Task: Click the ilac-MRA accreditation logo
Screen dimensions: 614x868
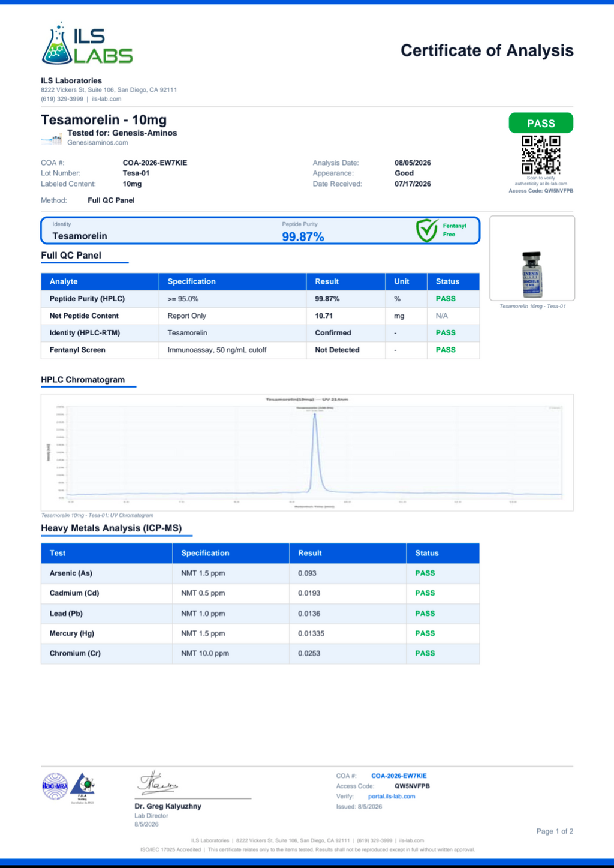Action: (x=55, y=786)
